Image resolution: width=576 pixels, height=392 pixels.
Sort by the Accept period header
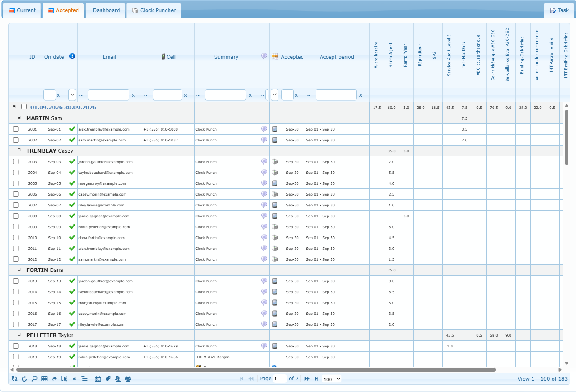(x=337, y=57)
